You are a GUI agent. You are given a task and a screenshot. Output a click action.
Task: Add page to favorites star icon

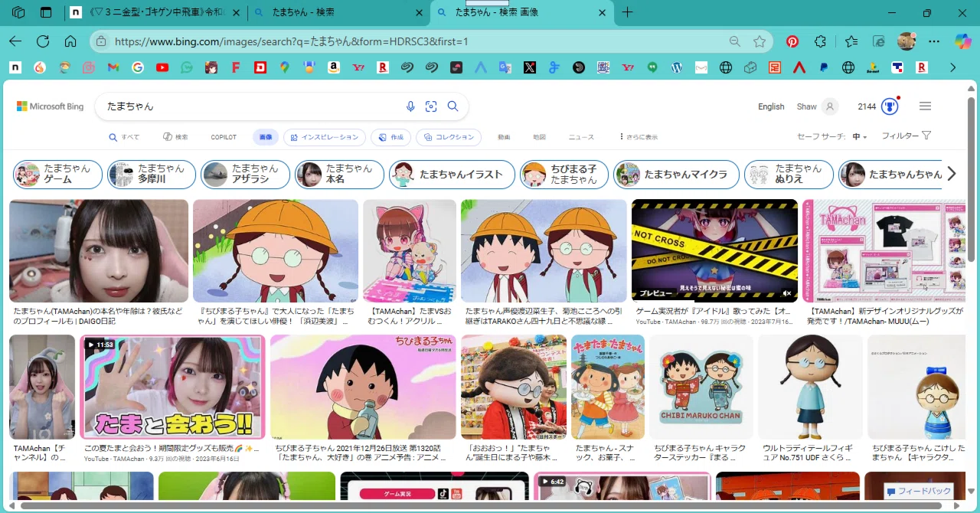[759, 41]
